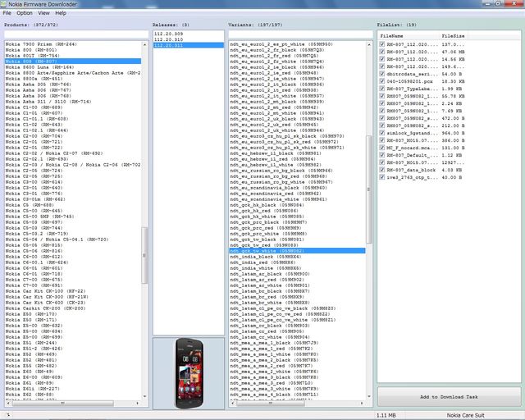
Task: Open the View menu
Action: pos(43,13)
